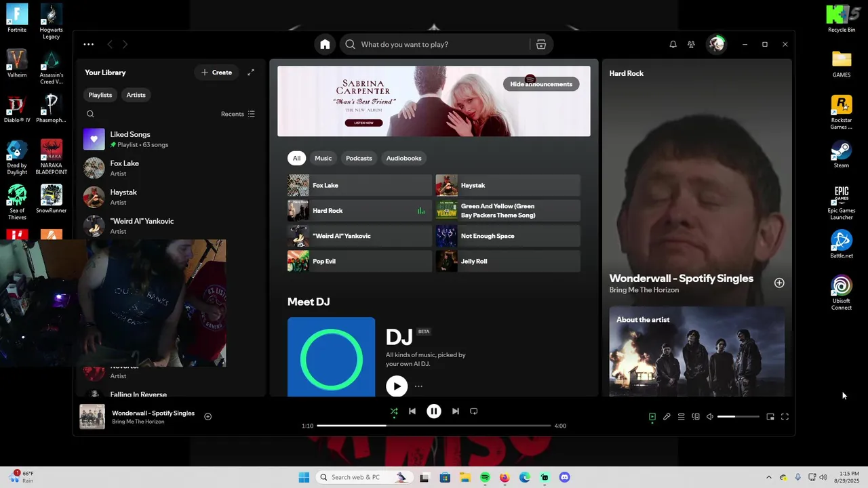Viewport: 868px width, 488px height.
Task: Open Lyrics microphone icon
Action: tap(667, 417)
